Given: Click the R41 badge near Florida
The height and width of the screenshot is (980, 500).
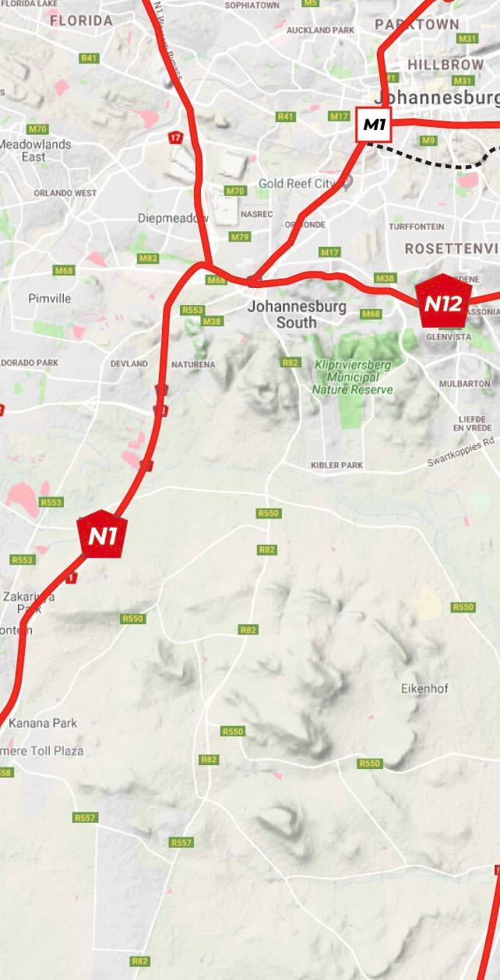Looking at the screenshot, I should pos(90,58).
